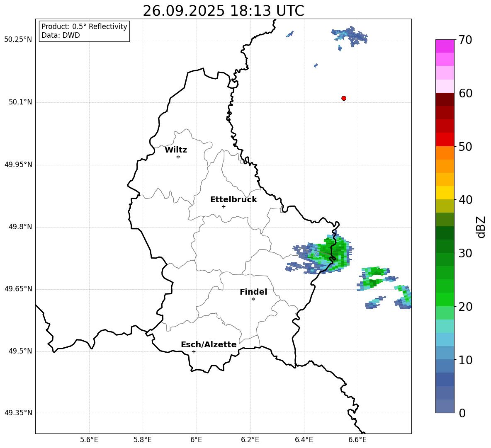
Task: Click the 0 tick on colorbar
Action: (462, 413)
